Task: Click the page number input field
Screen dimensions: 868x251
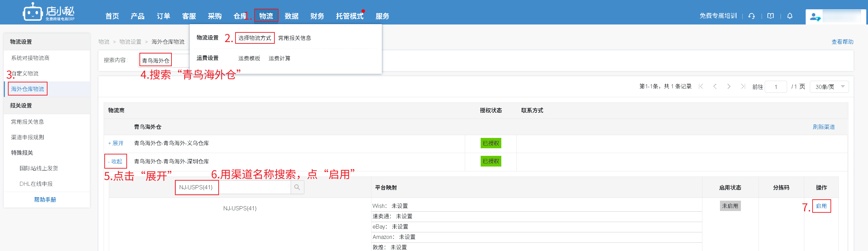Action: [x=776, y=87]
